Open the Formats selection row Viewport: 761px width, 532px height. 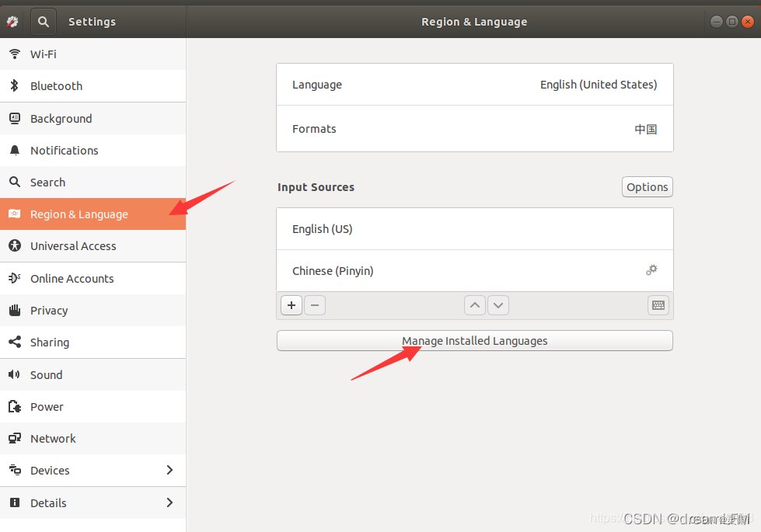tap(475, 129)
